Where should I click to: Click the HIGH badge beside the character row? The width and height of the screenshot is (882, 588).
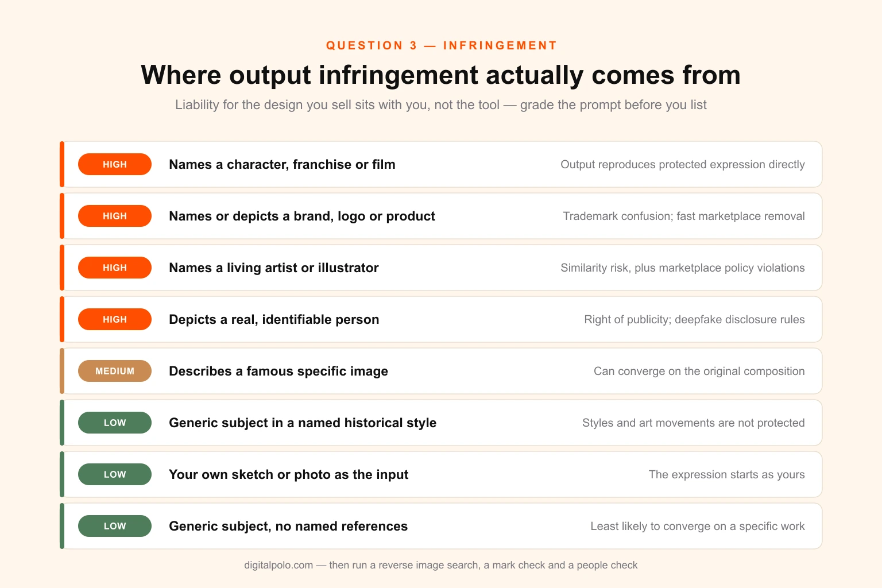coord(115,164)
